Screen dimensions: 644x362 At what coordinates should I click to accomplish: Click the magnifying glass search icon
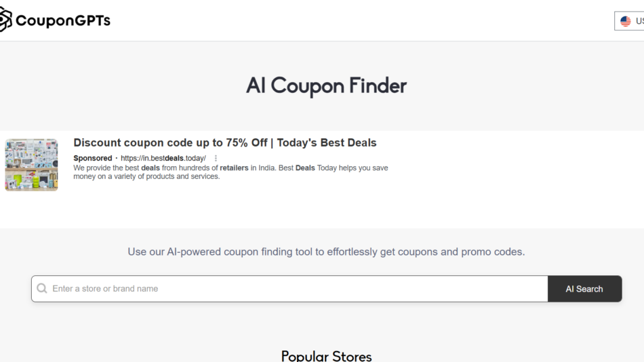tap(42, 289)
